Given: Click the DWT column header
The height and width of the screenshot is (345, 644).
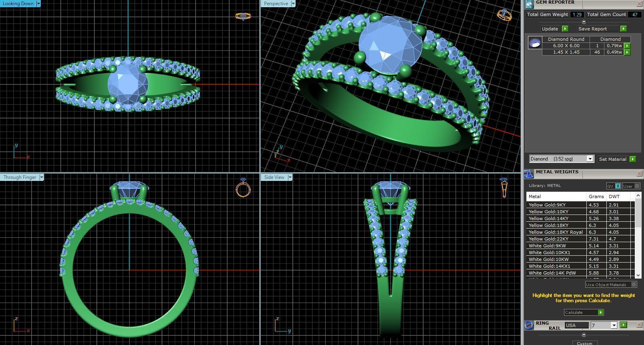Looking at the screenshot, I should click(x=618, y=197).
